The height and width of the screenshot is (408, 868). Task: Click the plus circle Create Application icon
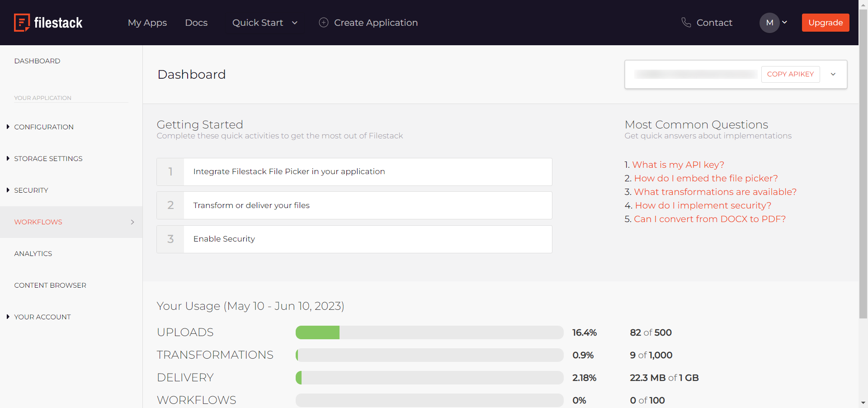(324, 23)
